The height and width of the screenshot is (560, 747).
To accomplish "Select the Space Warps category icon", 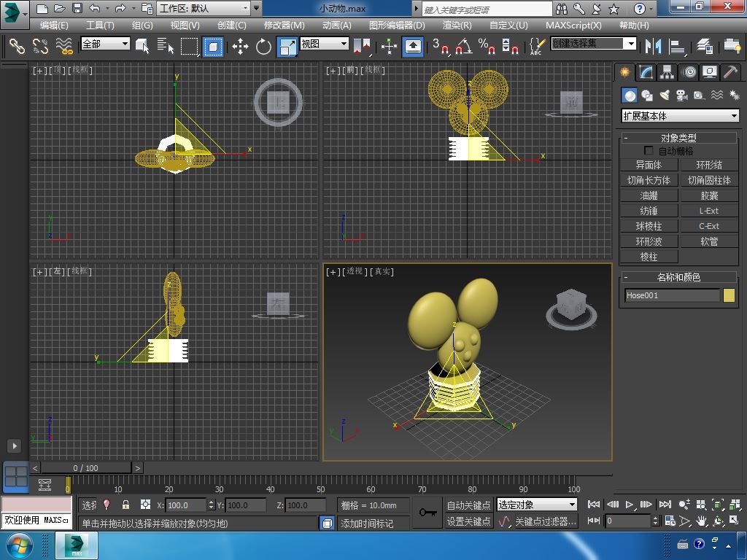I will coord(716,96).
